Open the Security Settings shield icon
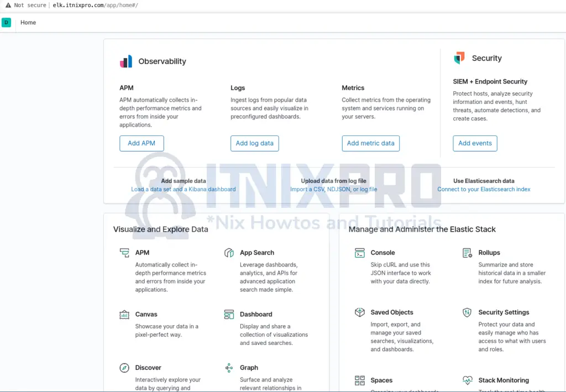 [x=467, y=312]
